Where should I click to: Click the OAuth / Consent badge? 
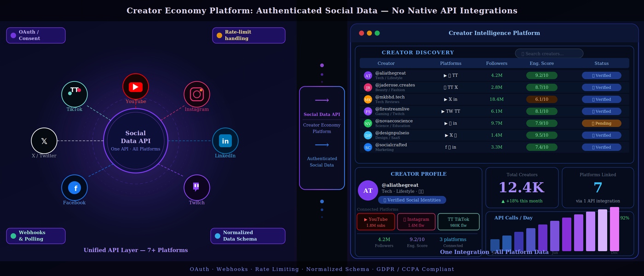(36, 35)
